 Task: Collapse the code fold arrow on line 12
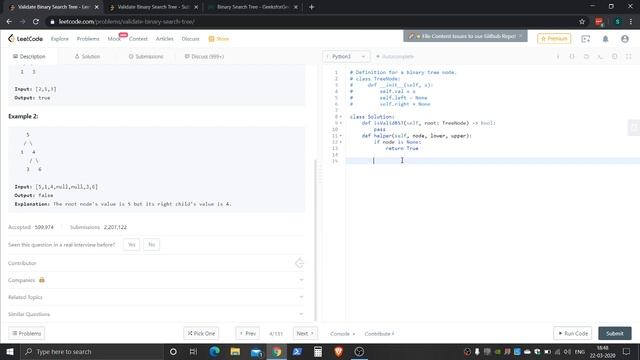[341, 142]
